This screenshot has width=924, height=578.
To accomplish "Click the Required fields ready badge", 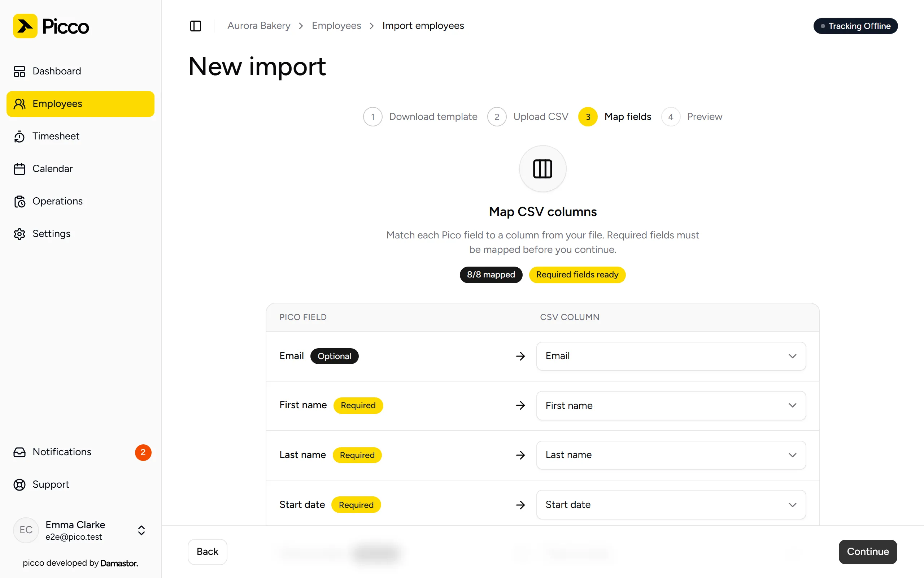I will click(577, 275).
